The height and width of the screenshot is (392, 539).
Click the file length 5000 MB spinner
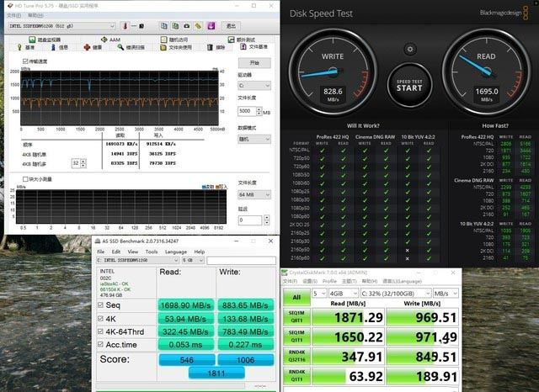[259, 112]
